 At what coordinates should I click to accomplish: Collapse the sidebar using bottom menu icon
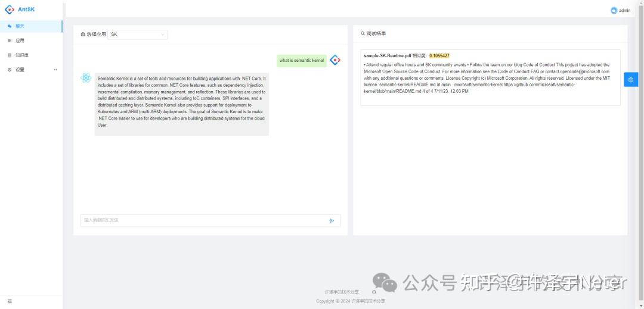coord(10,301)
